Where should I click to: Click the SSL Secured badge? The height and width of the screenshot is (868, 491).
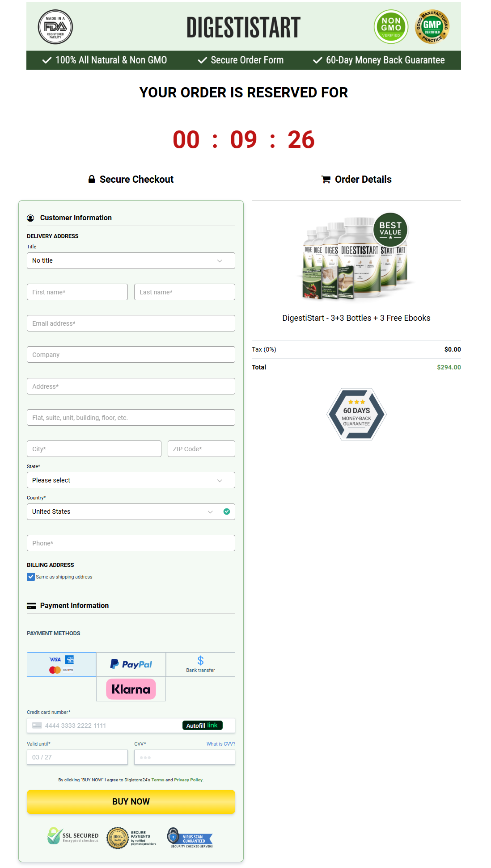[73, 836]
